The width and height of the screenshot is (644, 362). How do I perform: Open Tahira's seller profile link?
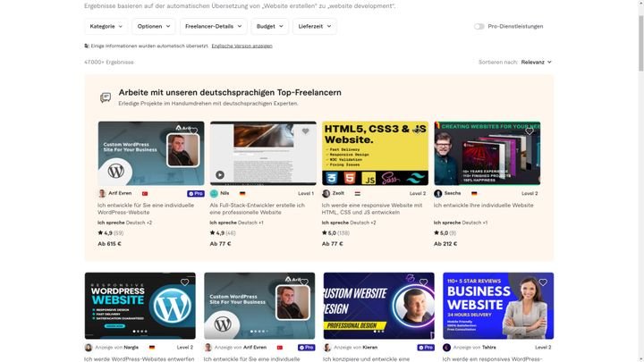pyautogui.click(x=488, y=347)
